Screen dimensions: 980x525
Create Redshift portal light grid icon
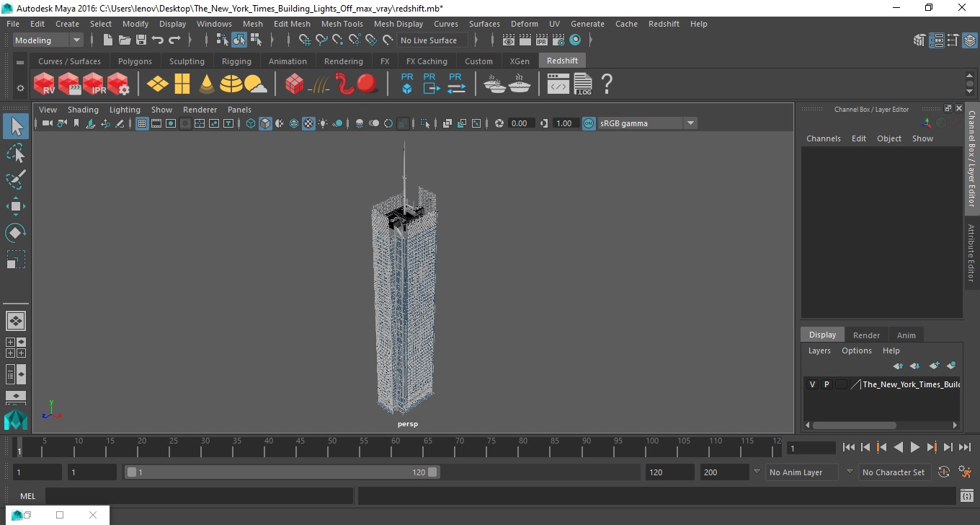[x=182, y=84]
